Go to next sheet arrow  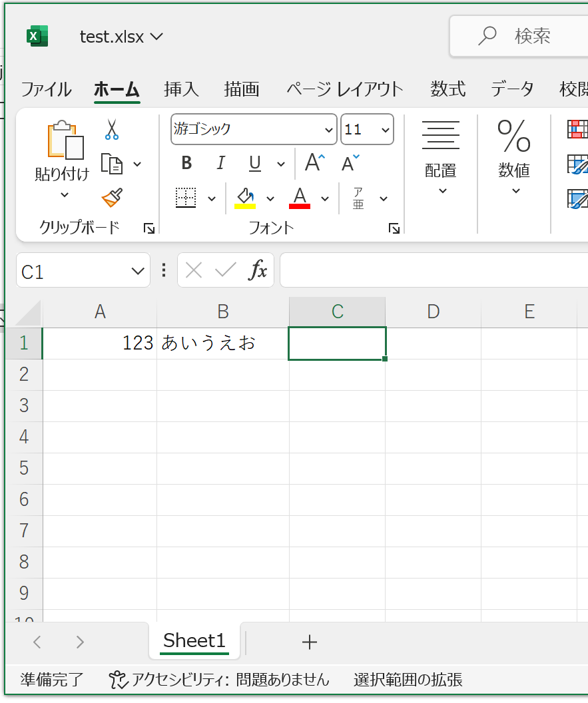point(80,642)
